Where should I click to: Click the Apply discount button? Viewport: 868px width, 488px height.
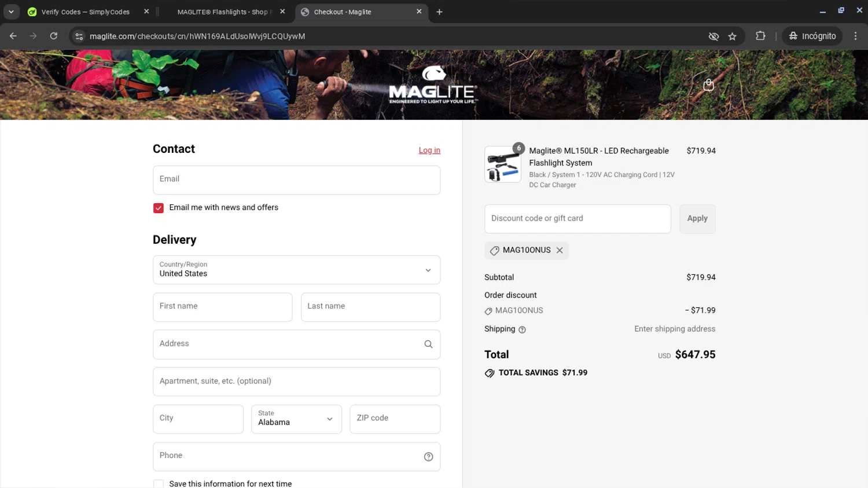coord(697,219)
